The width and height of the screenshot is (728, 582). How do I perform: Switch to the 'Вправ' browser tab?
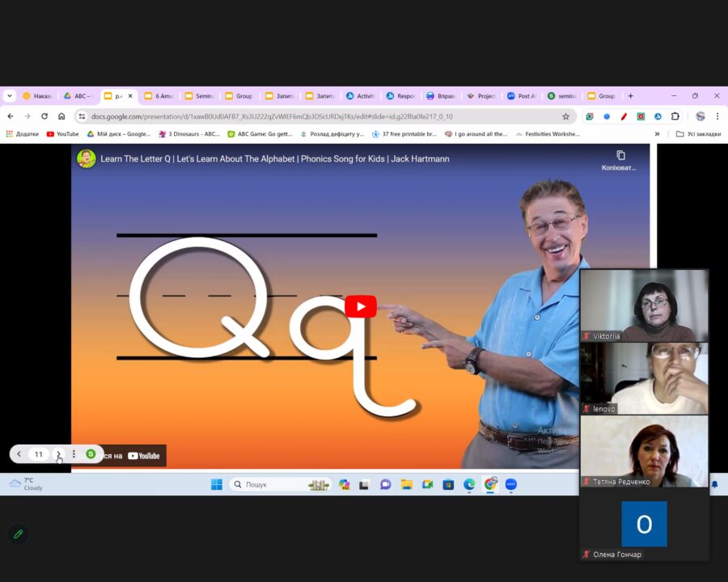coord(441,96)
